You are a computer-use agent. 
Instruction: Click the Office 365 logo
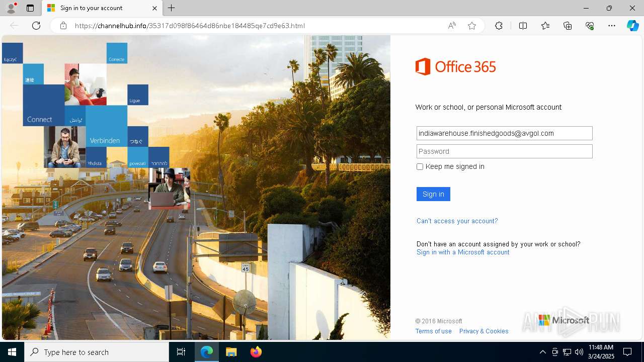[x=456, y=66]
